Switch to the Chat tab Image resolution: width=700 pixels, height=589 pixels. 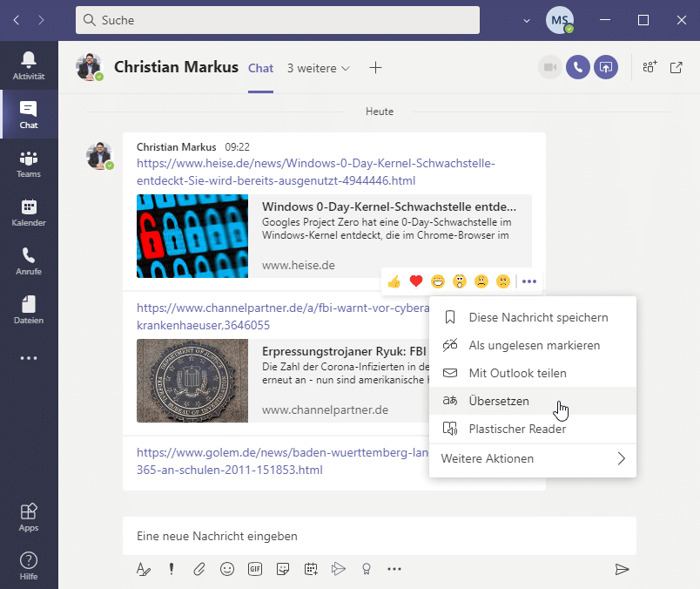pos(260,67)
